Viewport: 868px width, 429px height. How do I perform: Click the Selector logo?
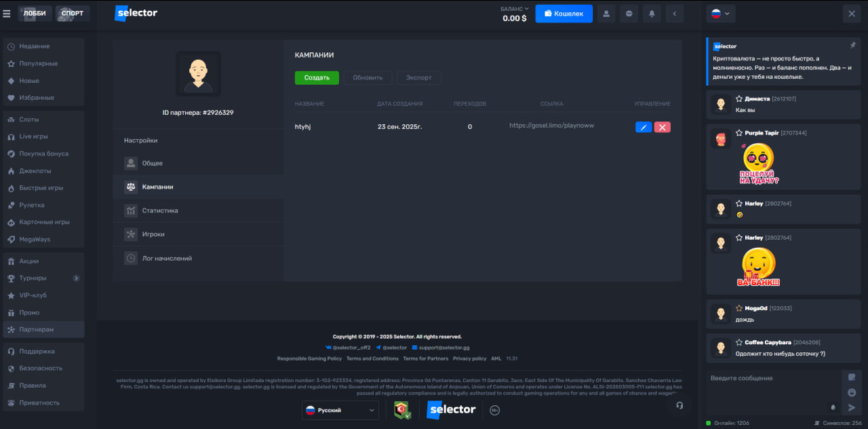[136, 13]
